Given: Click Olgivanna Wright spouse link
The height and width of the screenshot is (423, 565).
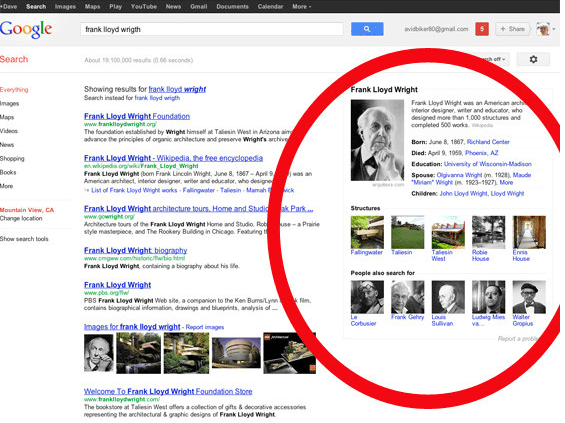Looking at the screenshot, I should [459, 175].
